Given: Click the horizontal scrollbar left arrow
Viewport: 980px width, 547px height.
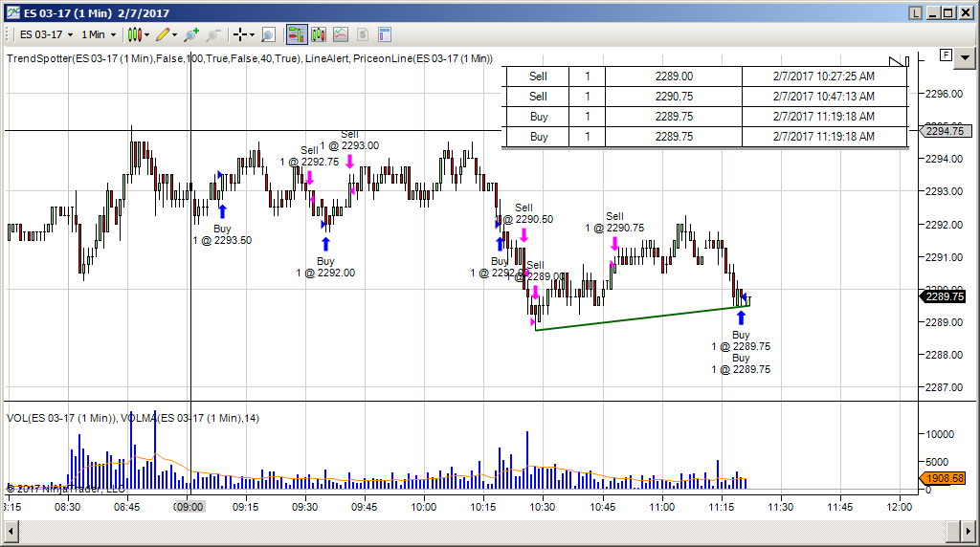Looking at the screenshot, I should point(11,532).
